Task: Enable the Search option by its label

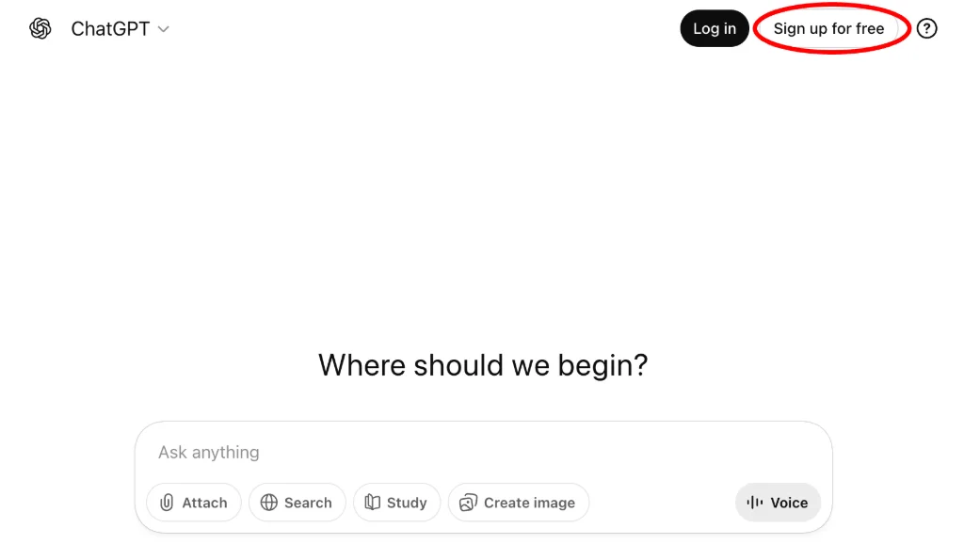Action: pos(308,503)
